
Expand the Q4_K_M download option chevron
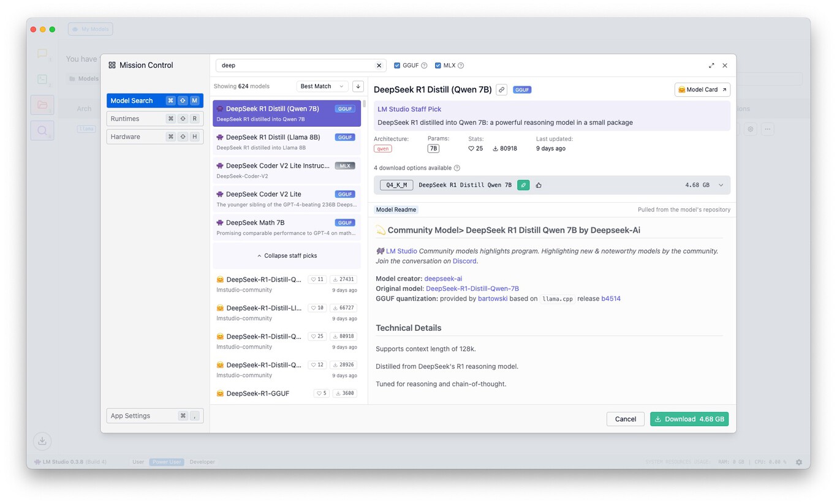tap(721, 185)
